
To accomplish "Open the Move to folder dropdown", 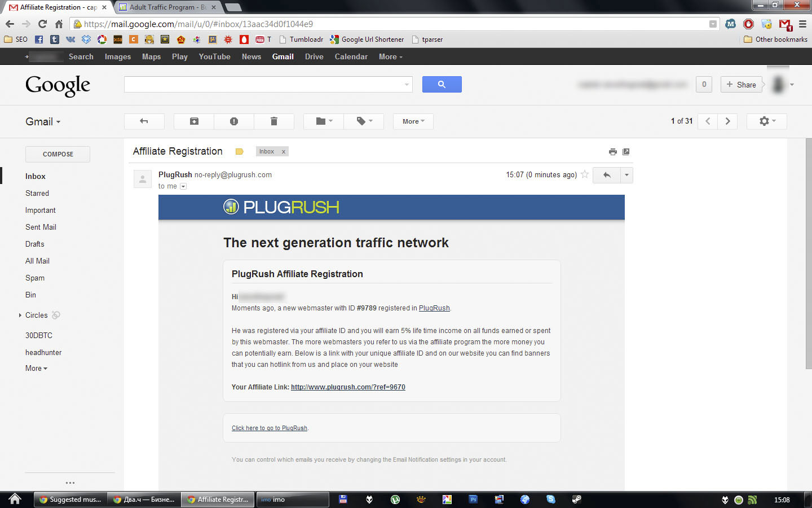I will [324, 121].
